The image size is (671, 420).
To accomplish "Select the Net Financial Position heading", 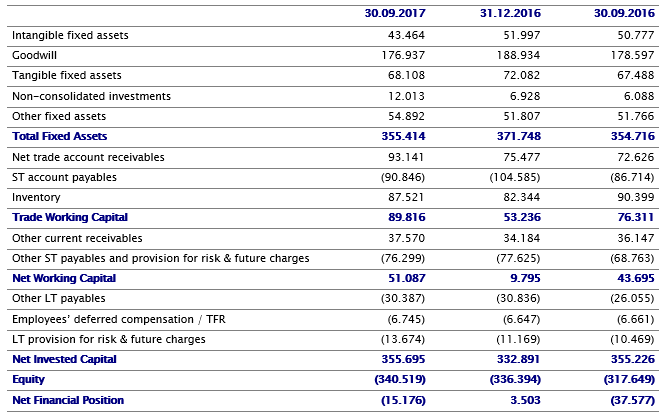I will point(68,400).
